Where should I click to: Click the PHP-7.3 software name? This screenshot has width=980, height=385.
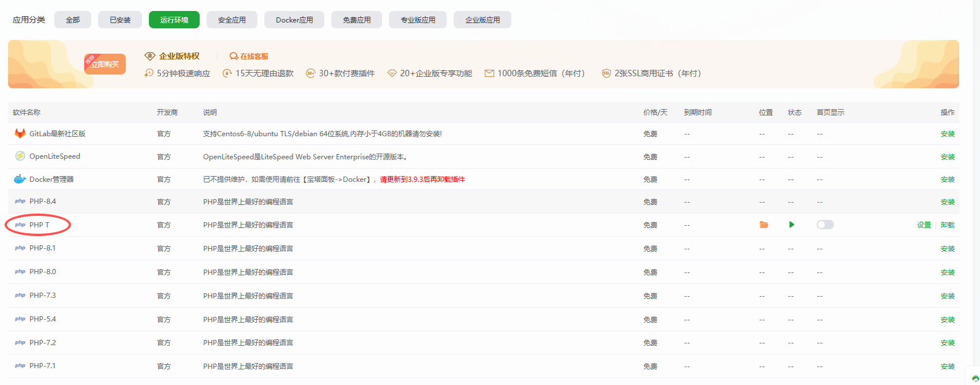[43, 296]
